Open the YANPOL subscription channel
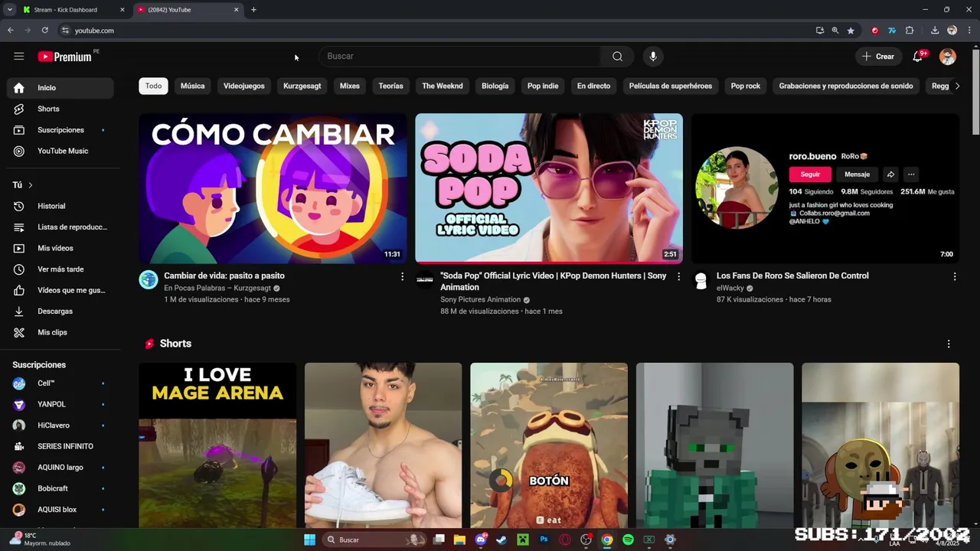 click(x=60, y=405)
